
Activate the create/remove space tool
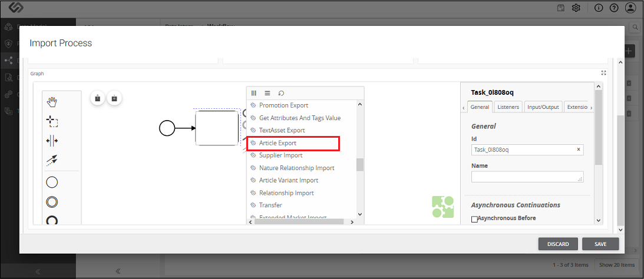pyautogui.click(x=52, y=141)
